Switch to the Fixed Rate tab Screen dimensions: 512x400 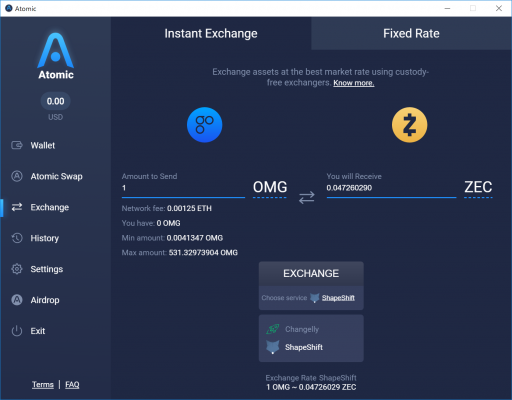[411, 33]
